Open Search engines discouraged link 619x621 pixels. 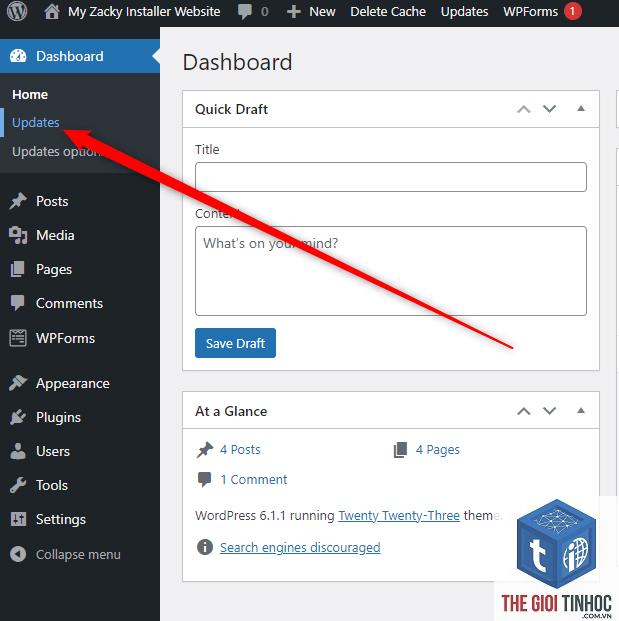click(x=300, y=548)
